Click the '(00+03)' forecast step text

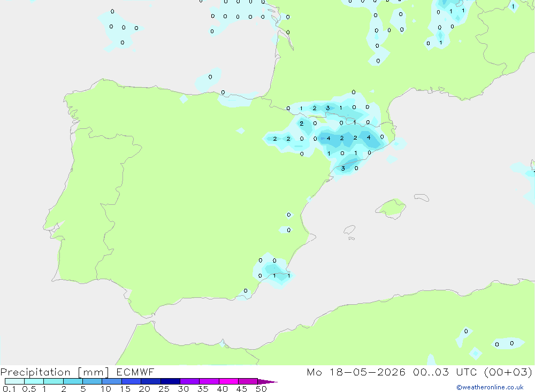(x=508, y=372)
